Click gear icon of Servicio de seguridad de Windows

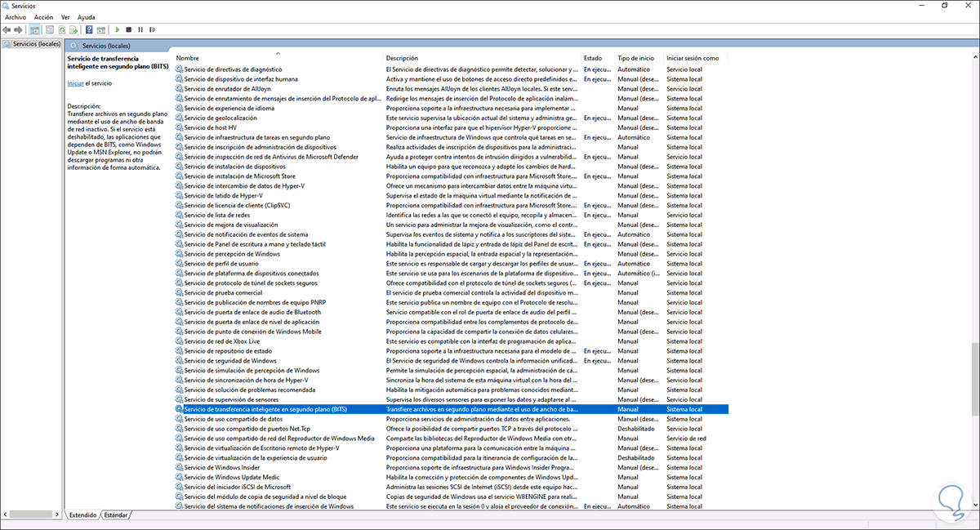click(x=180, y=361)
